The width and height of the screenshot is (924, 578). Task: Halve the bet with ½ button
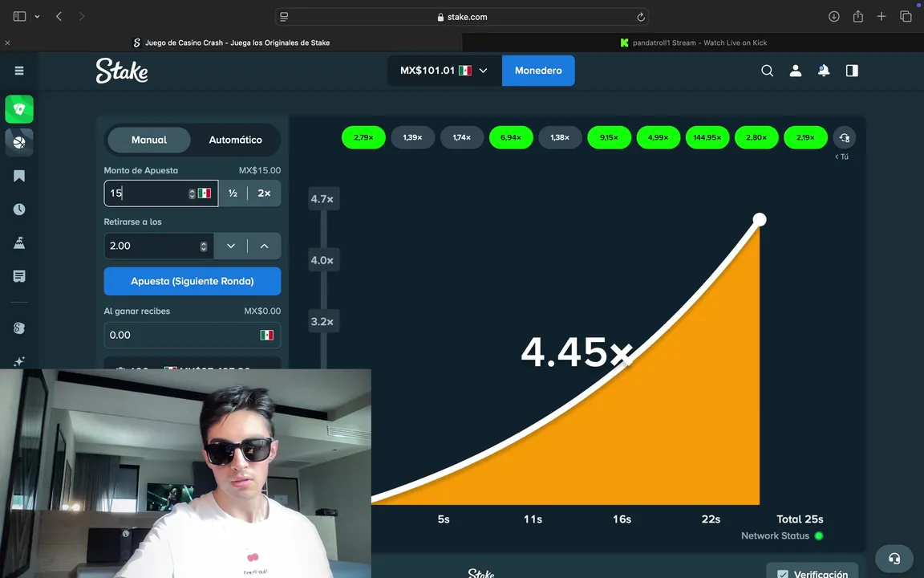pos(233,193)
